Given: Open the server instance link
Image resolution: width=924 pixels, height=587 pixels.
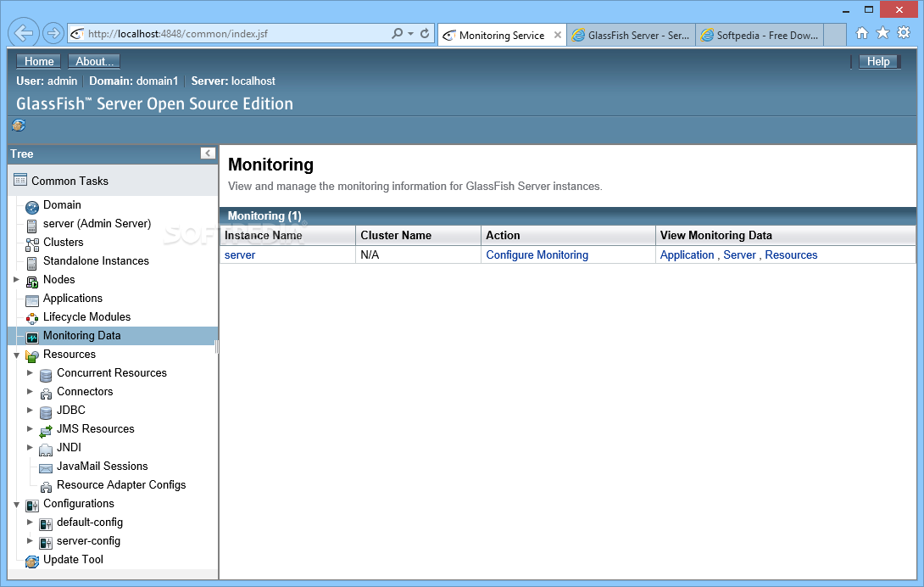Looking at the screenshot, I should (x=240, y=254).
